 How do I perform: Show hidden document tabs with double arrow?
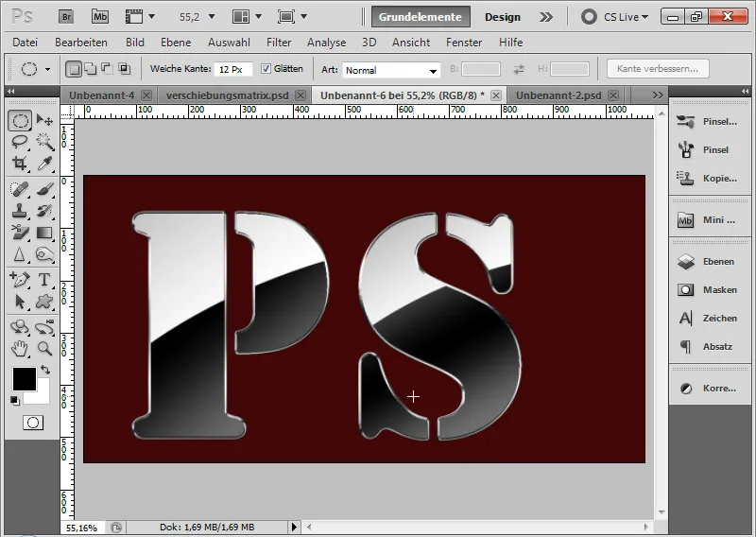pyautogui.click(x=658, y=95)
